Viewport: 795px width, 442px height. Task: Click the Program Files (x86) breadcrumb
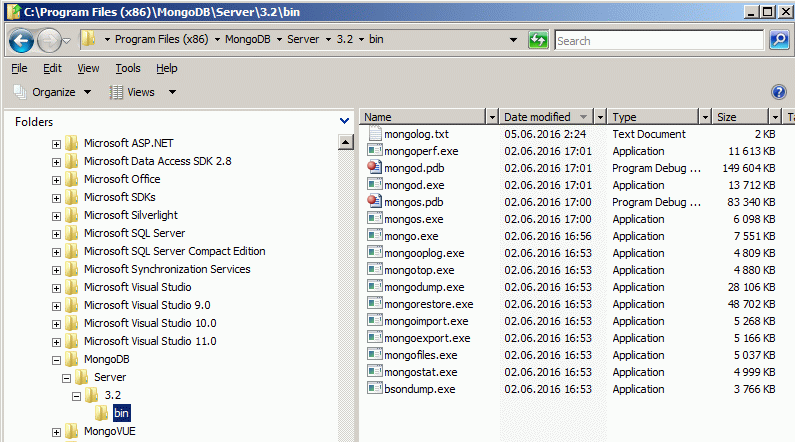161,39
